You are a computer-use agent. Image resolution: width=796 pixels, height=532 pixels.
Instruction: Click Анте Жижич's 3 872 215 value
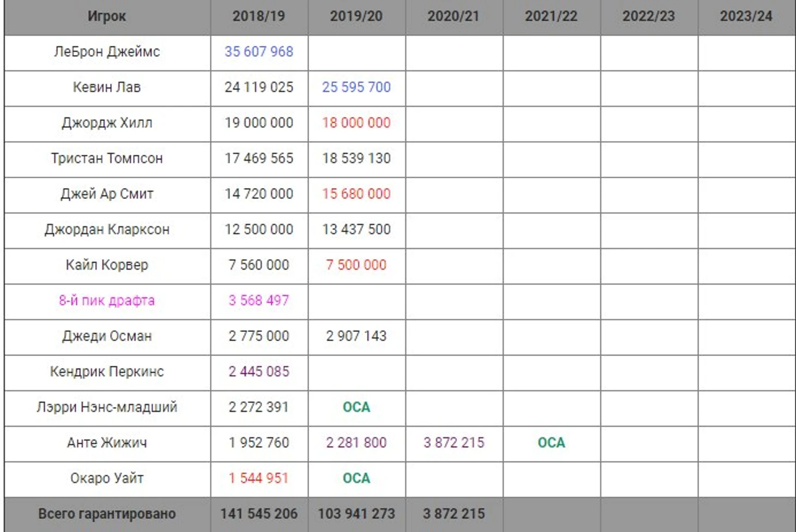[454, 443]
